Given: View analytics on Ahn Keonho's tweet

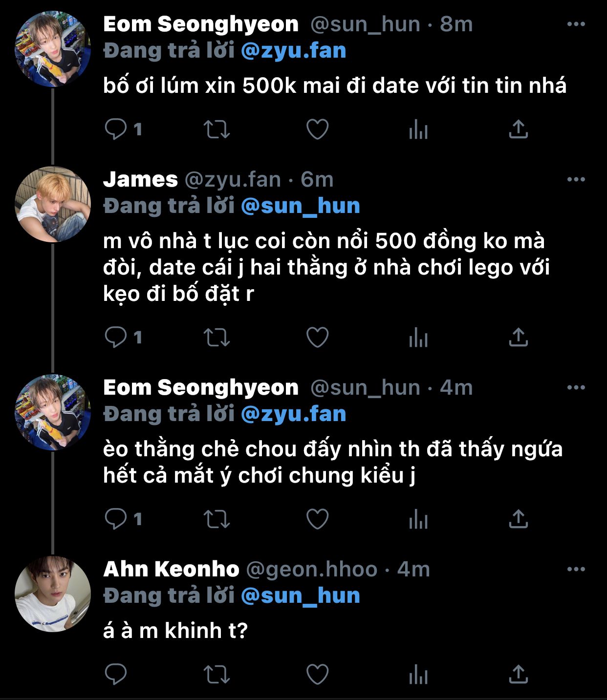Looking at the screenshot, I should click(418, 675).
